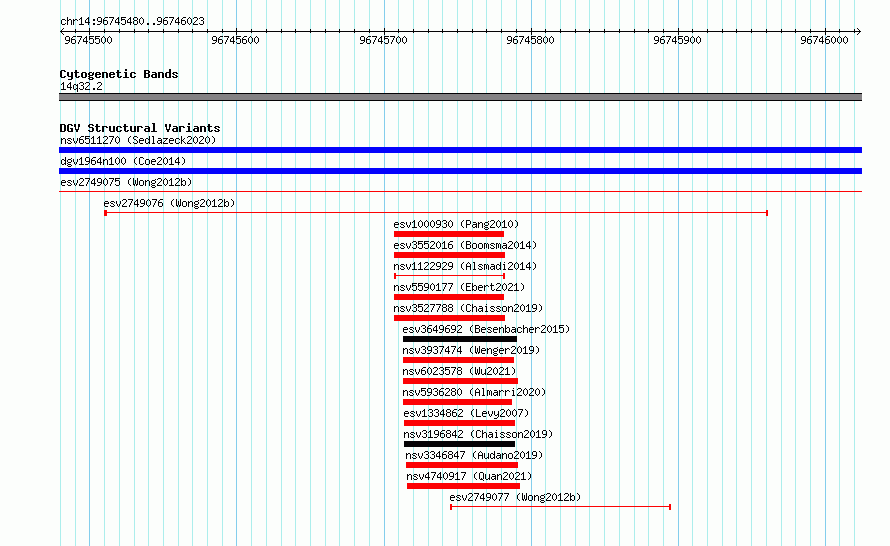Click the nsv3527788 (Chaisson2019) label
Viewport: 890px width, 546px height.
click(x=468, y=308)
